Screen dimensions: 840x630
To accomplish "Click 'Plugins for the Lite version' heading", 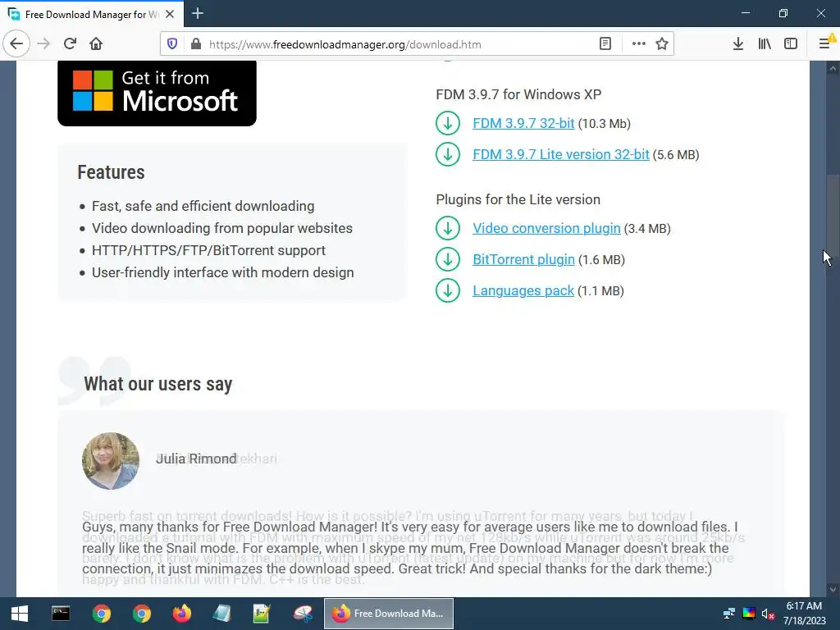I will [518, 199].
